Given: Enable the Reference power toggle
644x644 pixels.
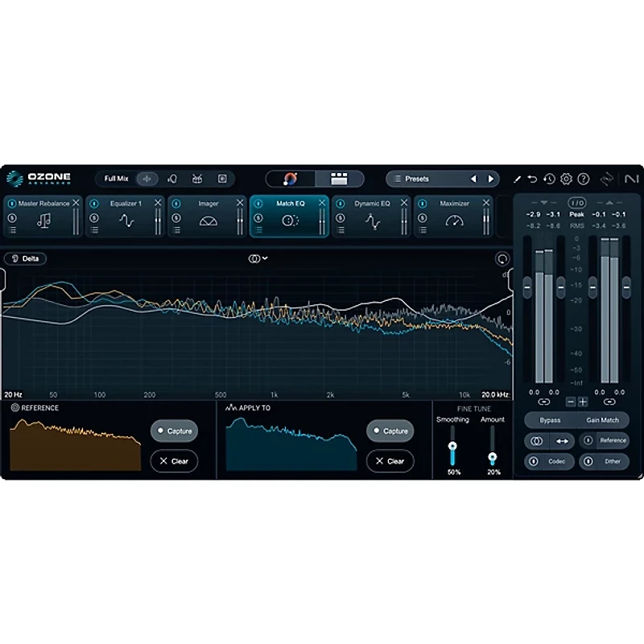Looking at the screenshot, I should [x=588, y=440].
